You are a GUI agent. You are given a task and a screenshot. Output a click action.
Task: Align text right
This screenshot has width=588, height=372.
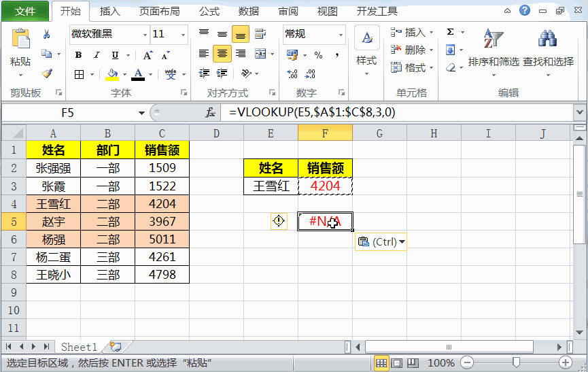click(241, 54)
